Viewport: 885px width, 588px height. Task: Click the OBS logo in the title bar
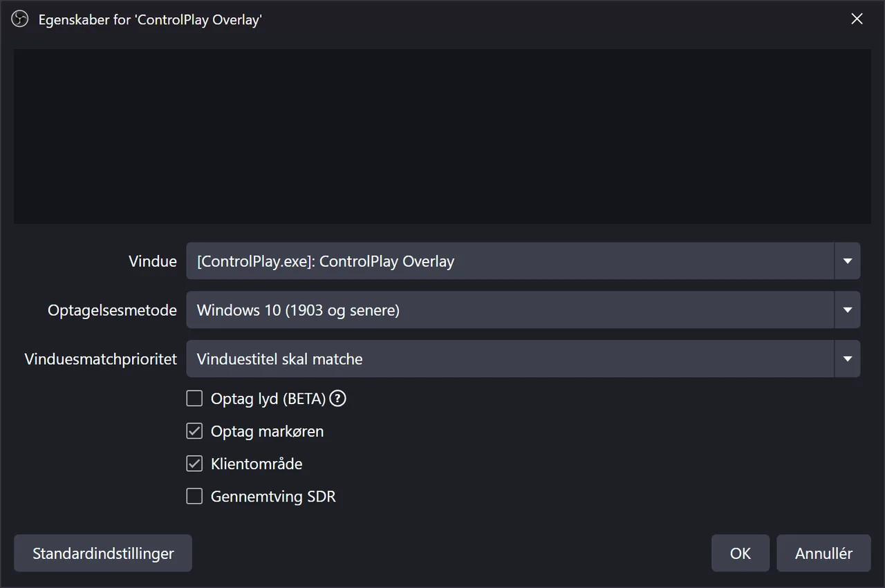coord(20,19)
